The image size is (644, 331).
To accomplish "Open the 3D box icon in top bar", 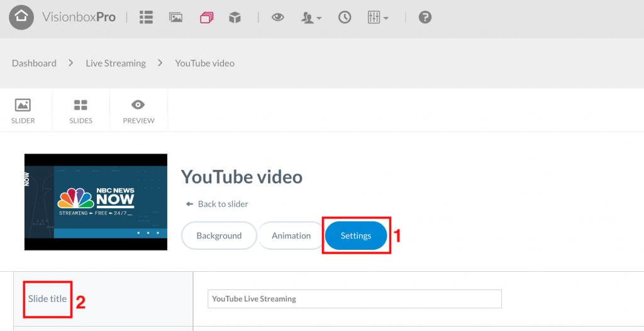I will [235, 17].
